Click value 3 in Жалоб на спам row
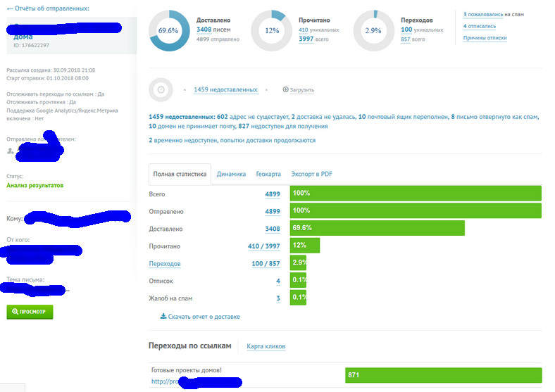This screenshot has width=555, height=392. pyautogui.click(x=278, y=298)
